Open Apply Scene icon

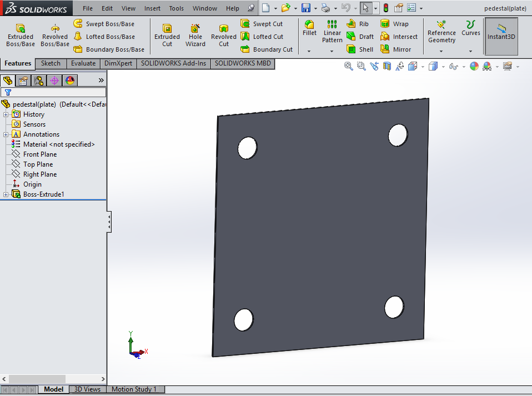[x=487, y=66]
